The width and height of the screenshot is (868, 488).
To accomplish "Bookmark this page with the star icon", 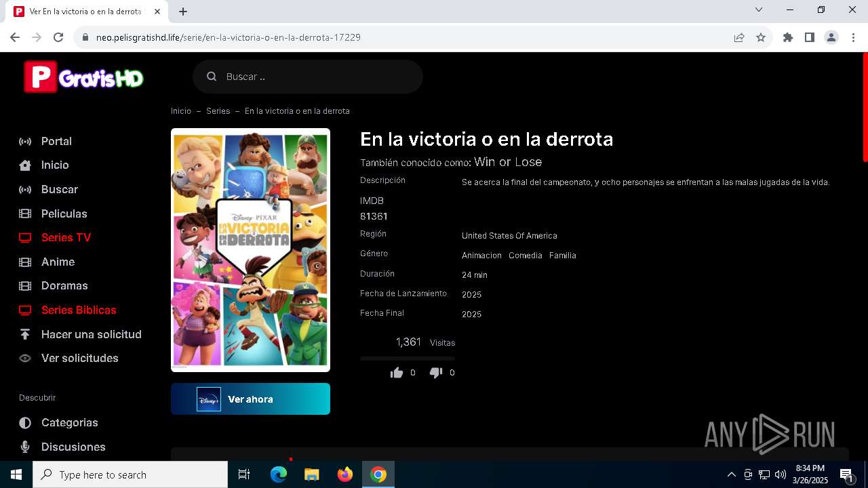I will tap(761, 37).
